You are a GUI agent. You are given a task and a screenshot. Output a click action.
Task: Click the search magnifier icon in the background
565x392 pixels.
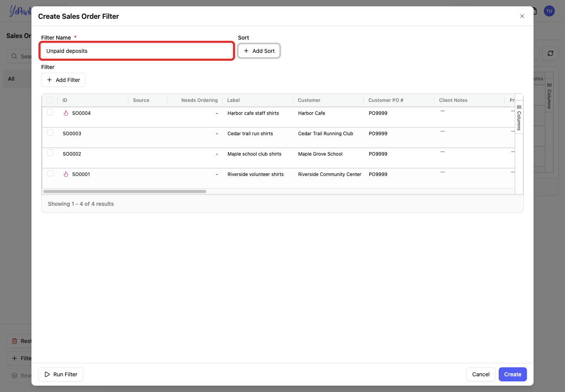tap(14, 56)
